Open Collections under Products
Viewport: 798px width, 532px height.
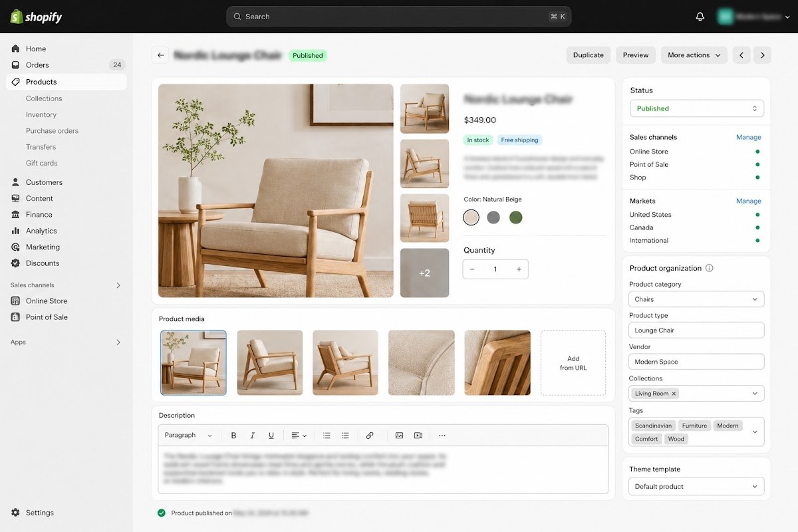tap(44, 98)
